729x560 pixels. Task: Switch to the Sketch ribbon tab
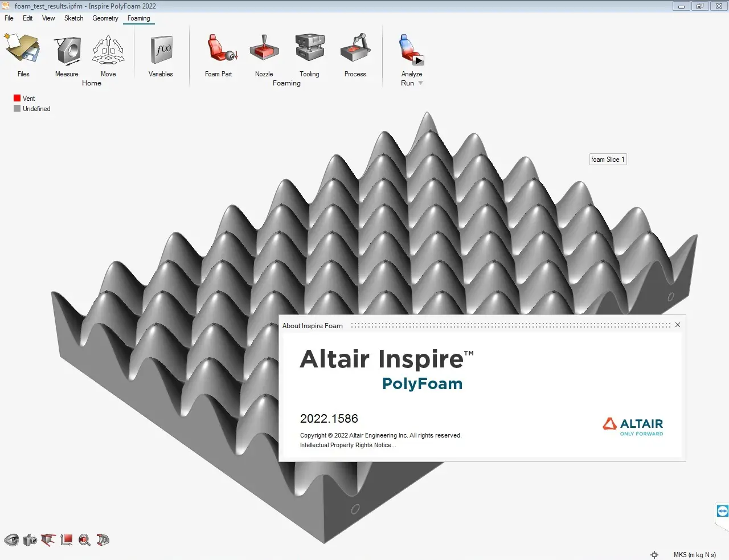(x=73, y=18)
